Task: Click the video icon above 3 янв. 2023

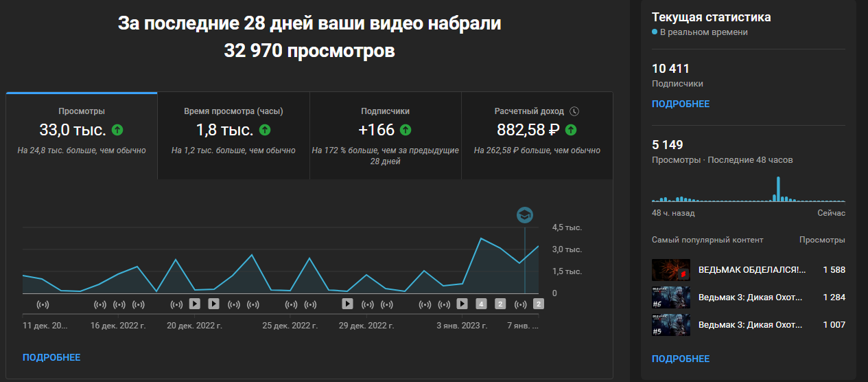Action: coord(462,304)
